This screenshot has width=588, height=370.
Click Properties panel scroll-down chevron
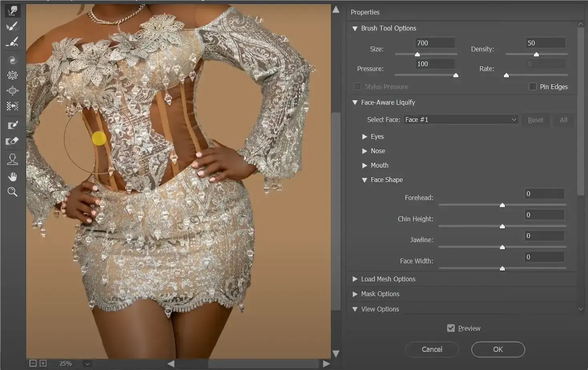(x=581, y=309)
